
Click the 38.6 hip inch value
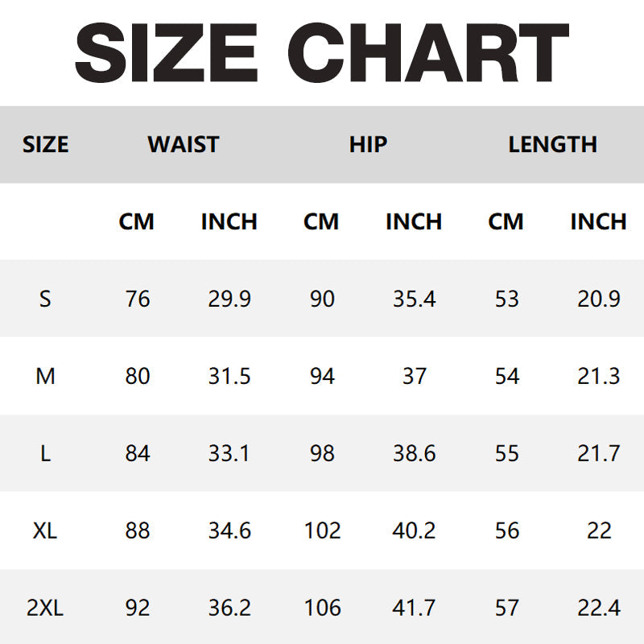pyautogui.click(x=414, y=453)
